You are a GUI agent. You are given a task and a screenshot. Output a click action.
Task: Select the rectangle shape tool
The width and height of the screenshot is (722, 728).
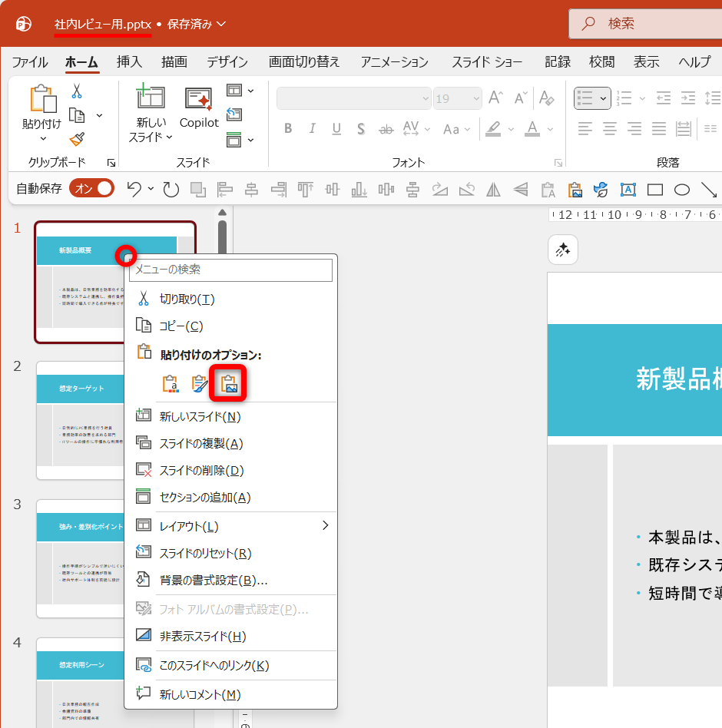(655, 190)
